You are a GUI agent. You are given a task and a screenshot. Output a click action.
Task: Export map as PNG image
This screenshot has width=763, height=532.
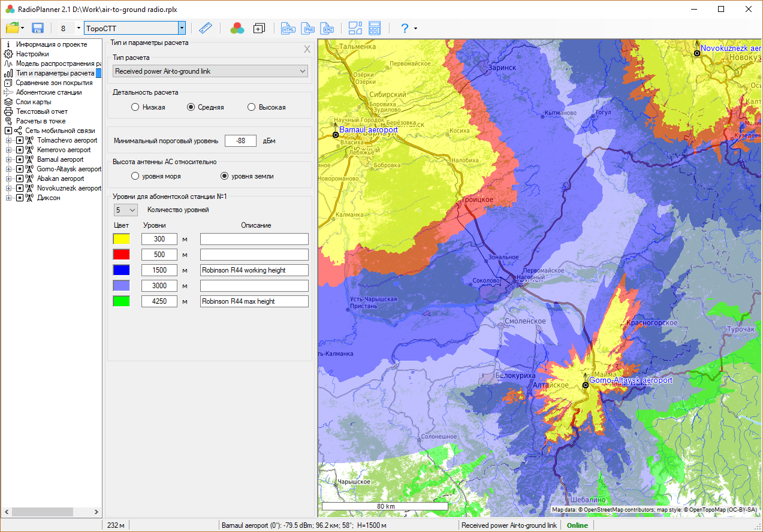[308, 28]
